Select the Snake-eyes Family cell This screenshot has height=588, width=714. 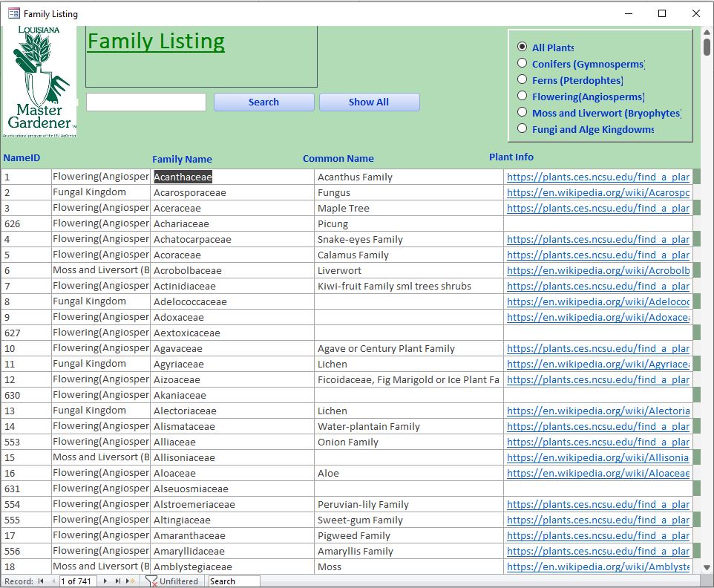click(x=408, y=239)
